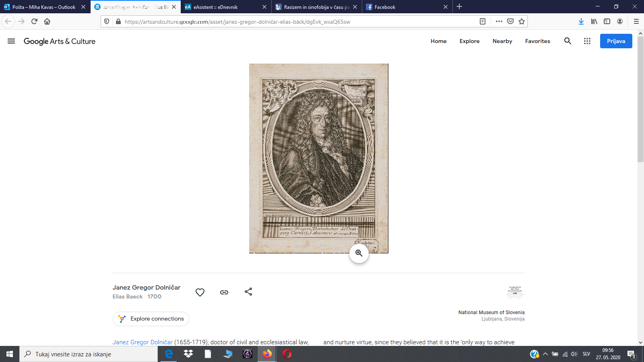644x362 pixels.
Task: Zoom into the portrait with magnifier button
Action: click(359, 253)
